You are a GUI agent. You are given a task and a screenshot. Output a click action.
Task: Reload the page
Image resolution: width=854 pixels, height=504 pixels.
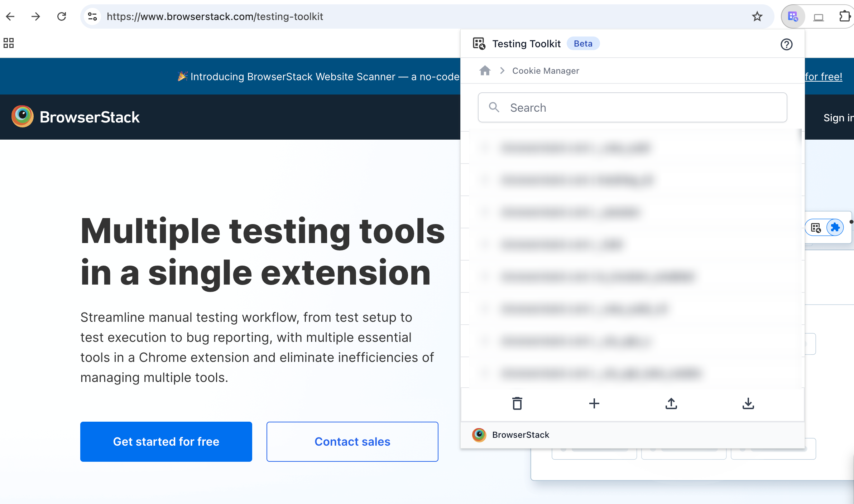[x=62, y=16]
